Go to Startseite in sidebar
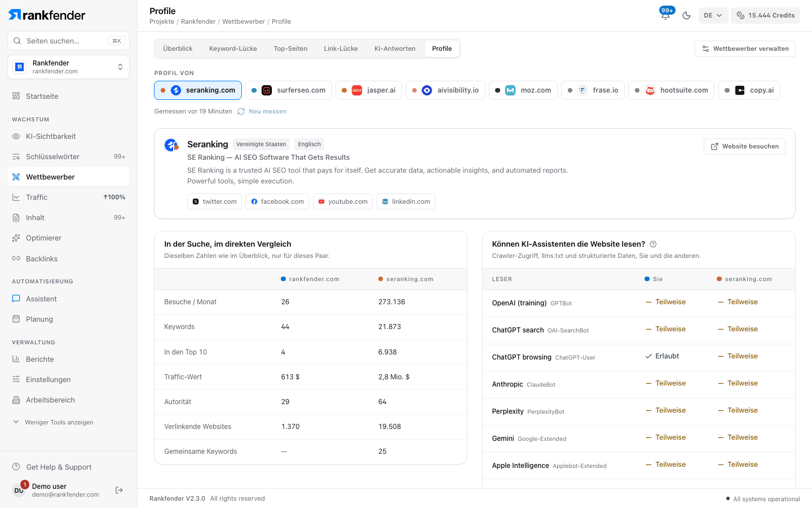Image resolution: width=812 pixels, height=508 pixels. pos(68,96)
